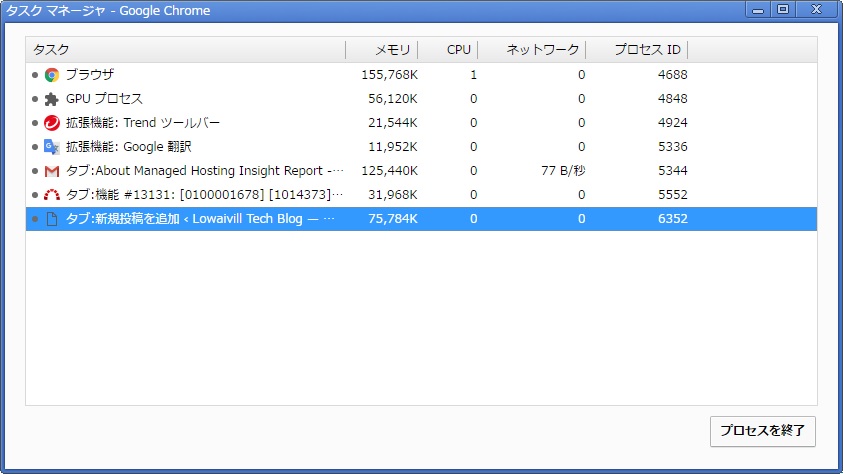Click process ID 5344
The image size is (843, 474).
673,171
